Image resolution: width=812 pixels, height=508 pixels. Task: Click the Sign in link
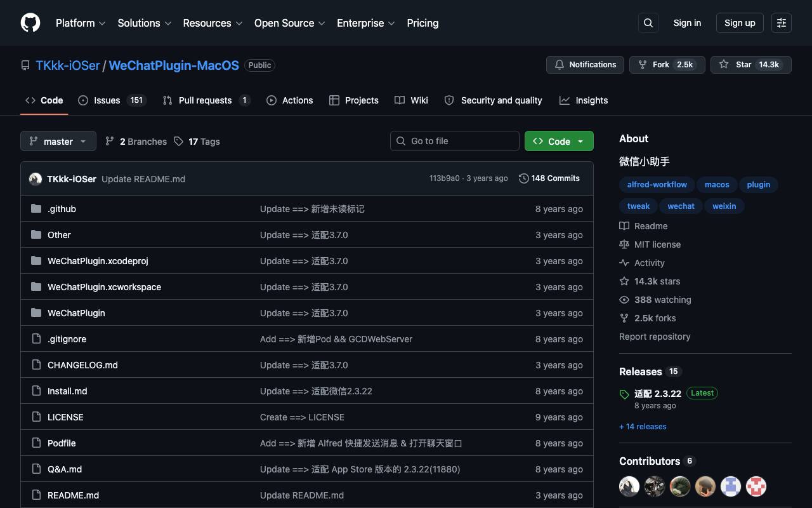687,23
